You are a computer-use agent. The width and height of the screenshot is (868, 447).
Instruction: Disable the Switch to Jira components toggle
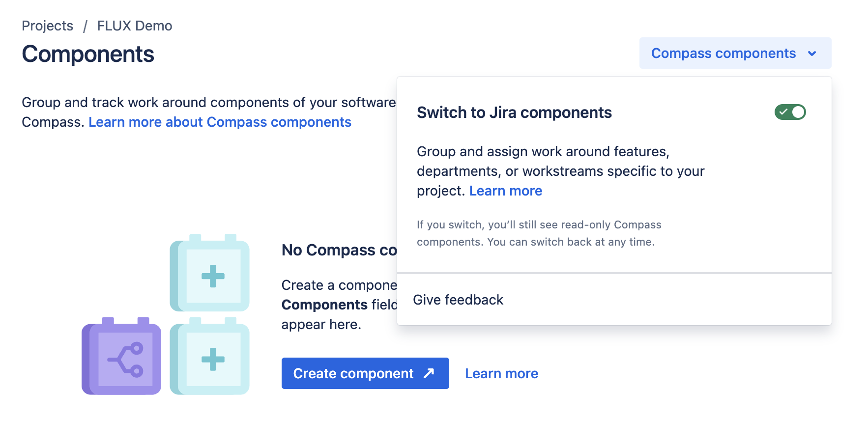(790, 112)
